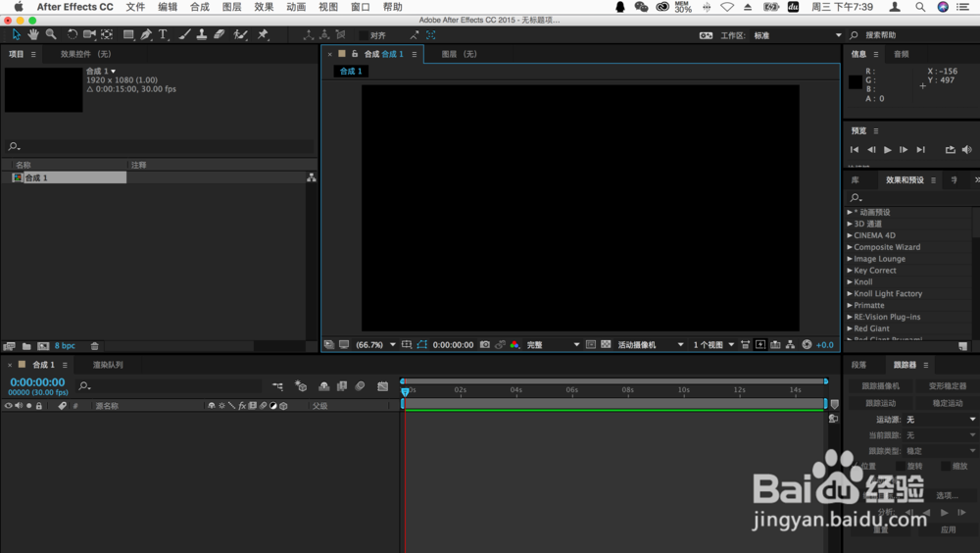Viewport: 980px width, 553px height.
Task: Expand the 动画预设 effects category
Action: [850, 212]
